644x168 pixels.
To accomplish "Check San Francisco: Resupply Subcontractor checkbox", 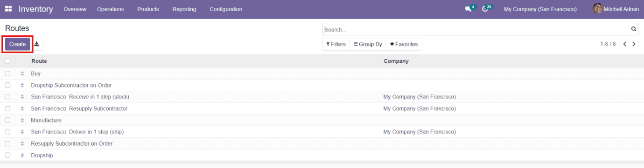I will click(x=7, y=108).
